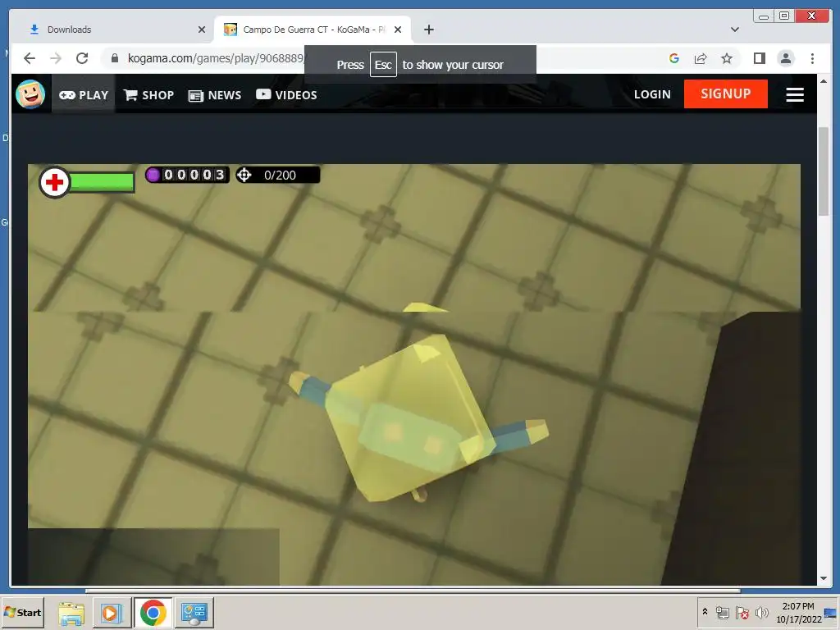
Task: Open the Windows Start menu
Action: tap(22, 612)
